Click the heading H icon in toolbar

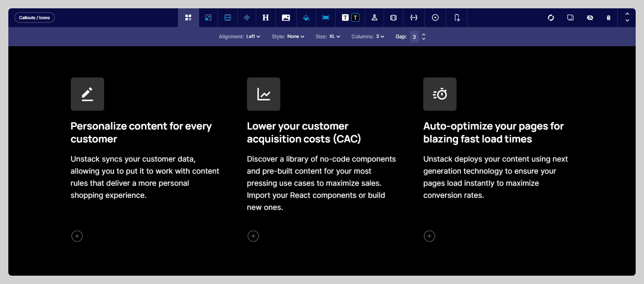click(x=265, y=17)
